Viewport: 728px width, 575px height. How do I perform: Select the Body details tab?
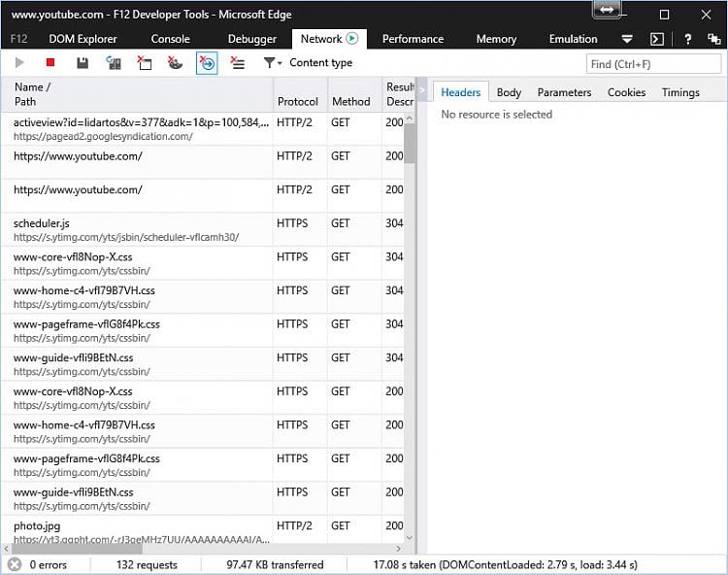[x=509, y=92]
